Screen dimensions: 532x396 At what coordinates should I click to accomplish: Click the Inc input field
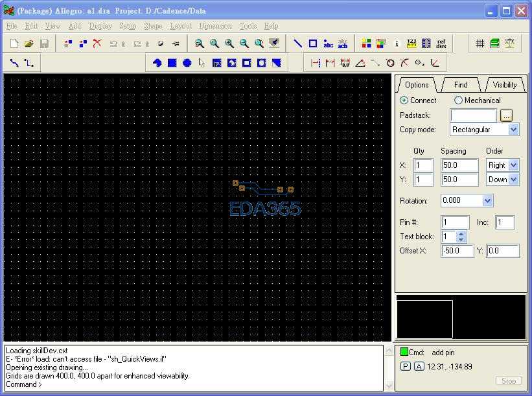(x=505, y=222)
